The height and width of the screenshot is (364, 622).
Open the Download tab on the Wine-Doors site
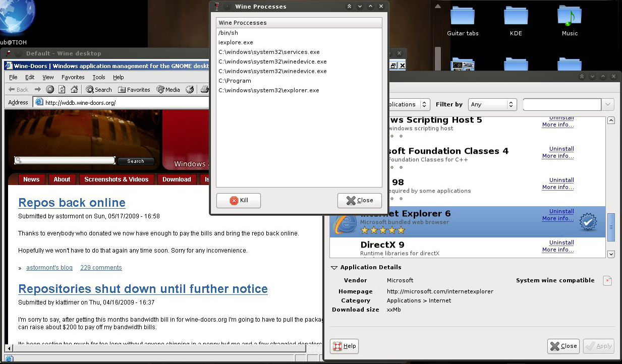click(x=177, y=179)
